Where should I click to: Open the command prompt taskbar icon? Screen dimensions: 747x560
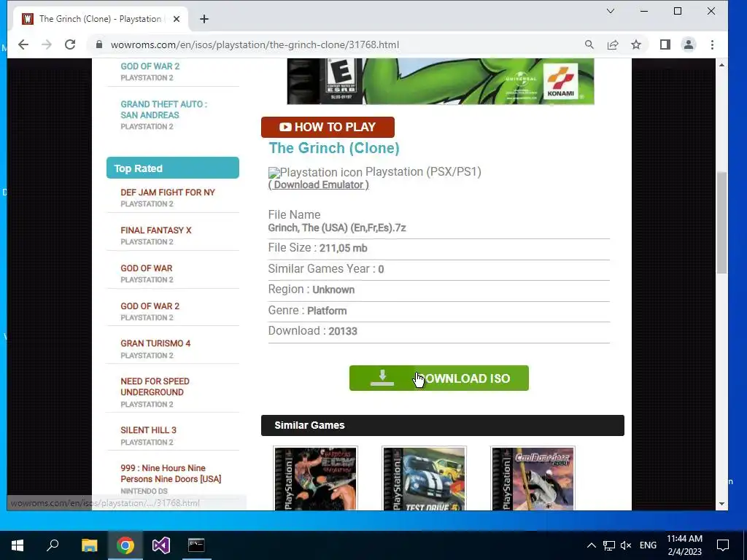[196, 545]
